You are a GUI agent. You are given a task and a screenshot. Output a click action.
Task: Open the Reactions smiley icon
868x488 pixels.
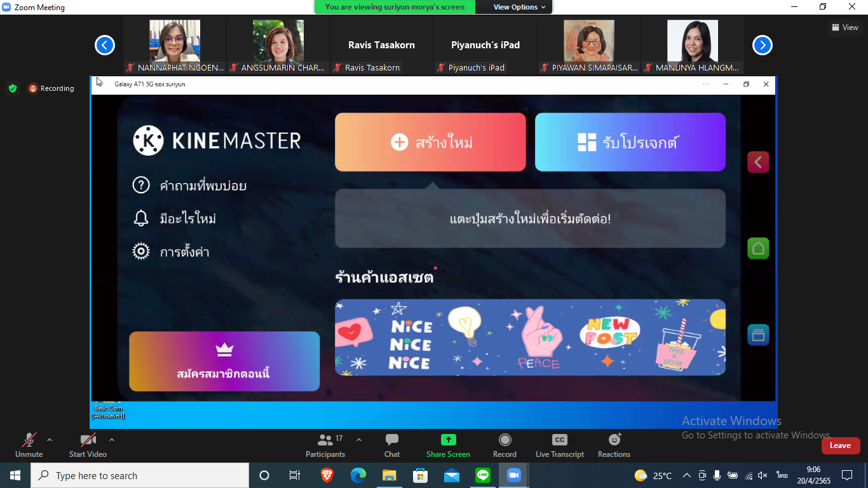click(x=614, y=440)
